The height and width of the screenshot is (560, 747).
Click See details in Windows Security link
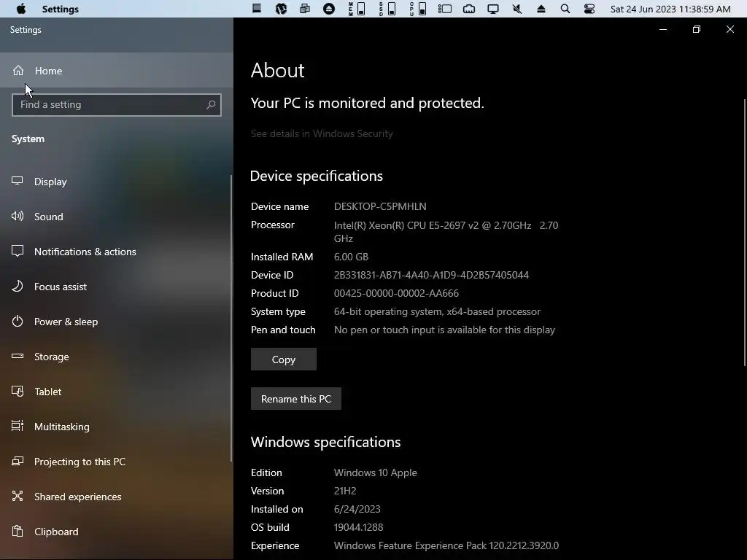[x=322, y=134]
